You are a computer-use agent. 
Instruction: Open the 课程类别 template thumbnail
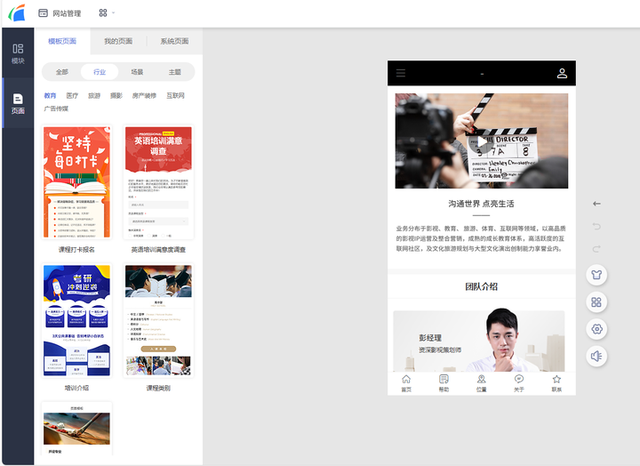point(158,320)
